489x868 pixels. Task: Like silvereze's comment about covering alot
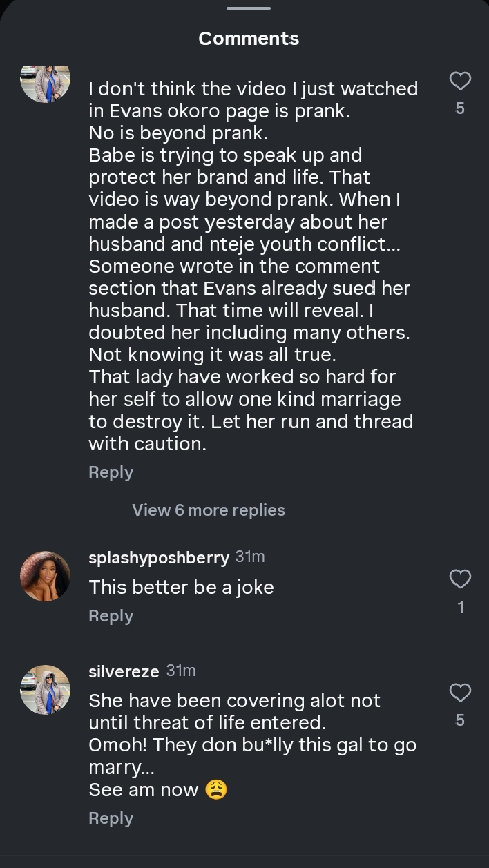pyautogui.click(x=460, y=693)
